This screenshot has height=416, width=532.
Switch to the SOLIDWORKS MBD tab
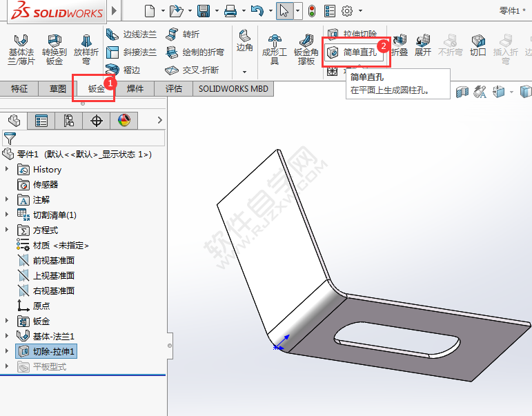point(233,89)
